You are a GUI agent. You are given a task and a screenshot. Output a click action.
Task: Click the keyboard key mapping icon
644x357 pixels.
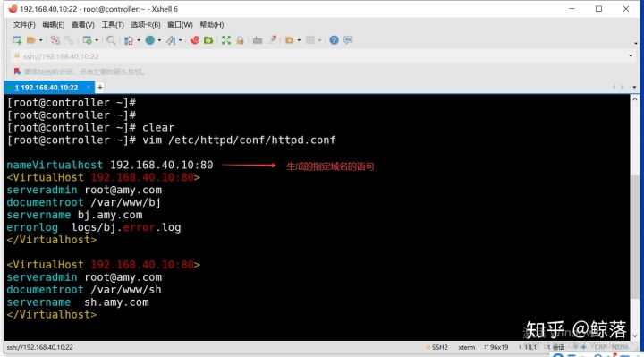(x=258, y=40)
